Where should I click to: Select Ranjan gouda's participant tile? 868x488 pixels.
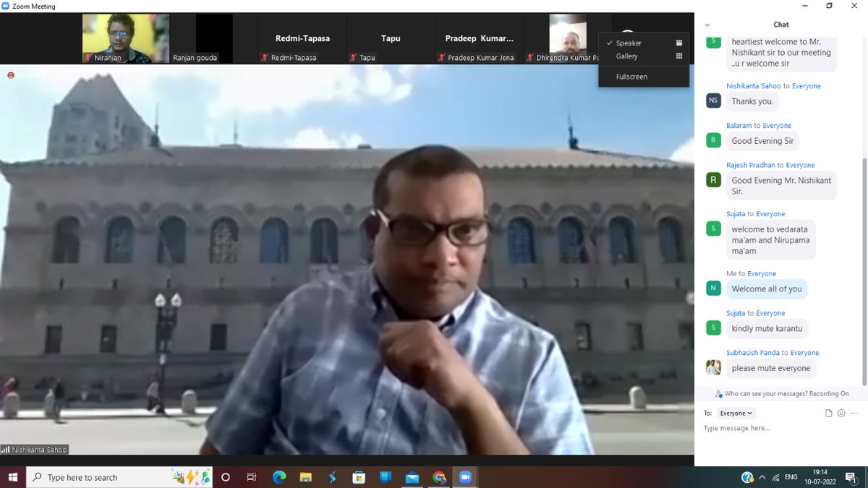tap(214, 38)
